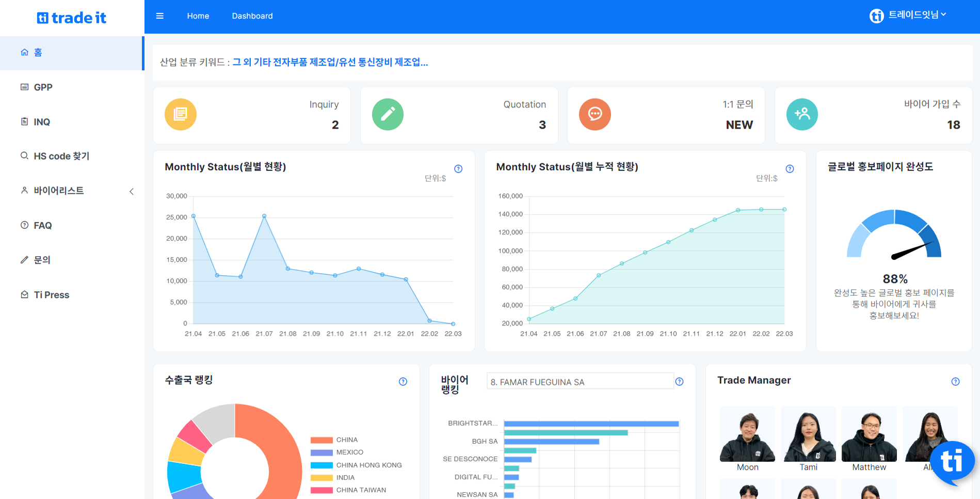980x499 pixels.
Task: Click the trade it logo
Action: [72, 18]
